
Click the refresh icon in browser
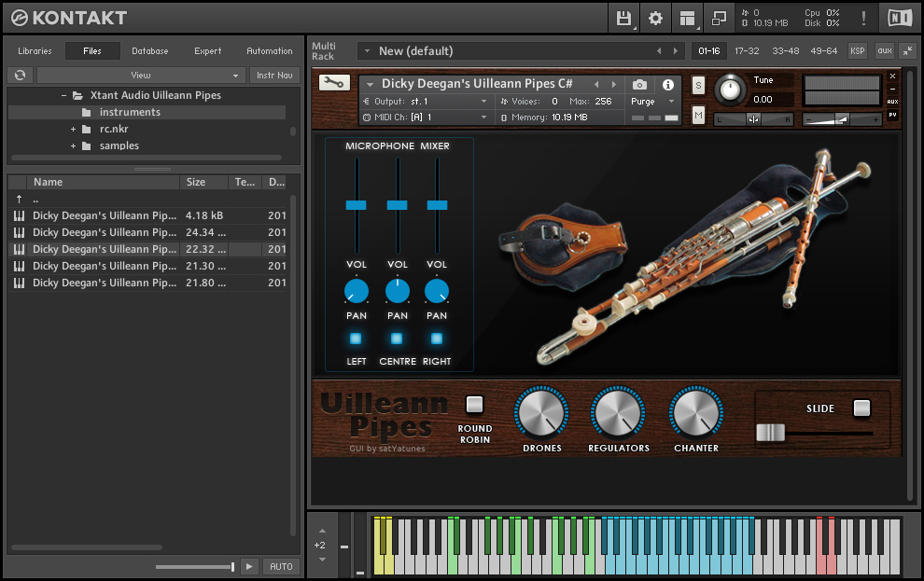(x=20, y=75)
